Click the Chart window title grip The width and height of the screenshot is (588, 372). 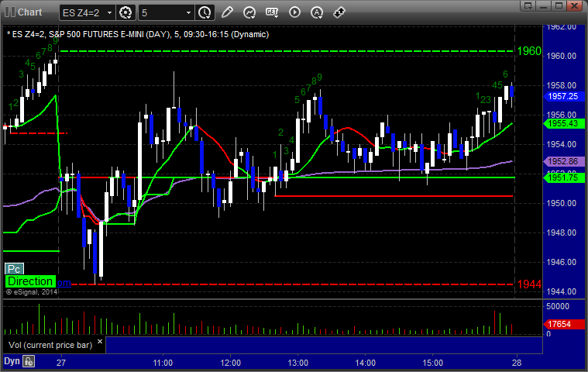tap(9, 12)
